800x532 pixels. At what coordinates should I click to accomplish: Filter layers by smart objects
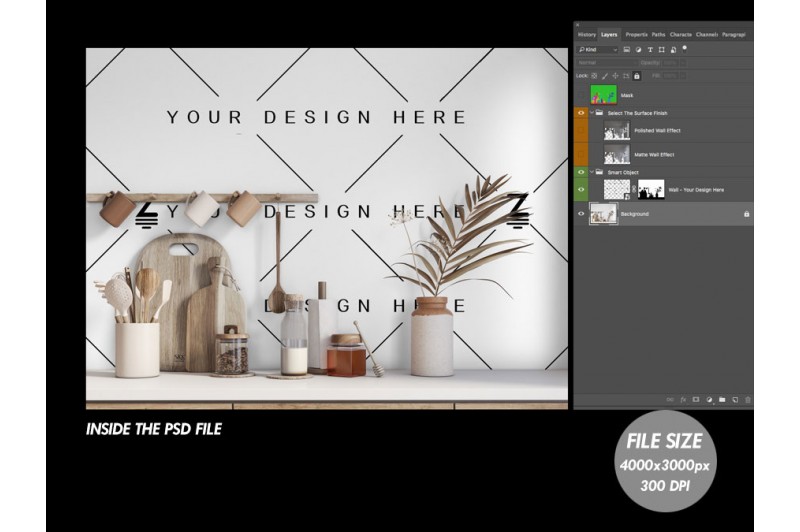click(673, 49)
